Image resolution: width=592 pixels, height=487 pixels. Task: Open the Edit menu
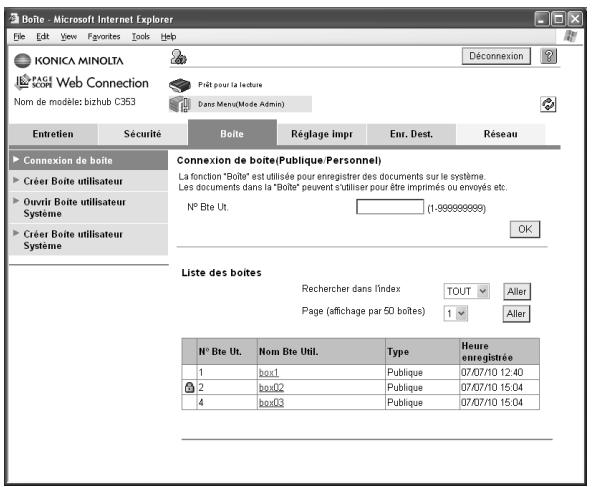43,37
